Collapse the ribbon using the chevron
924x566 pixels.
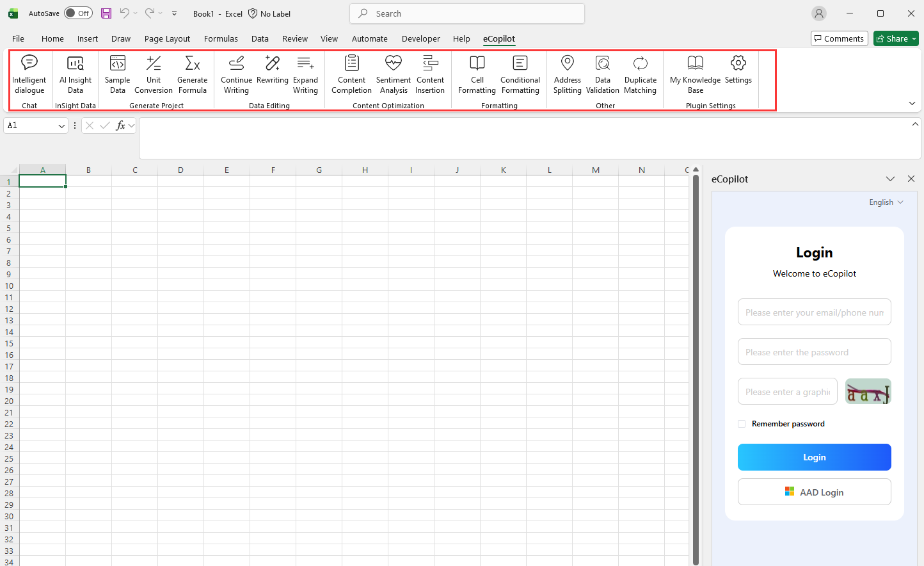click(x=912, y=103)
